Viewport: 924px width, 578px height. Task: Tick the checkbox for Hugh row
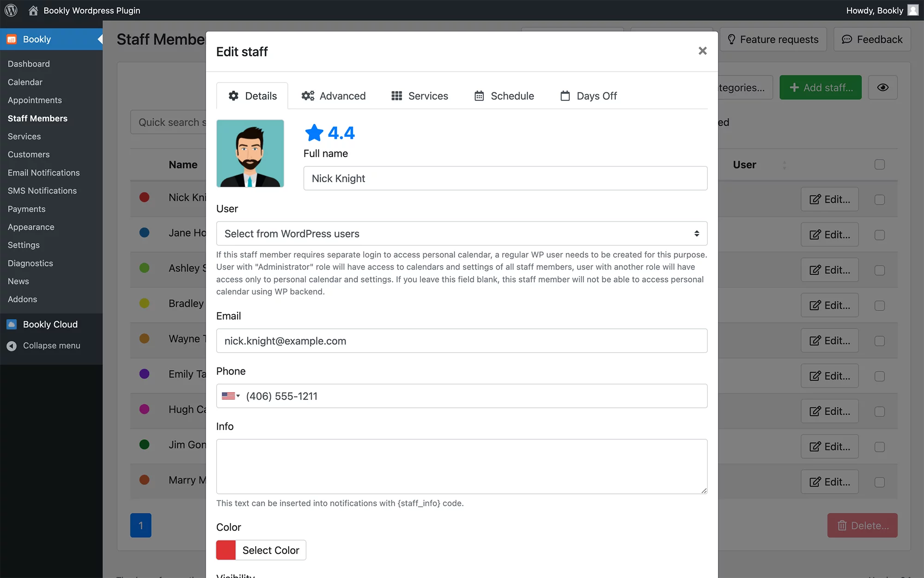[x=880, y=412]
